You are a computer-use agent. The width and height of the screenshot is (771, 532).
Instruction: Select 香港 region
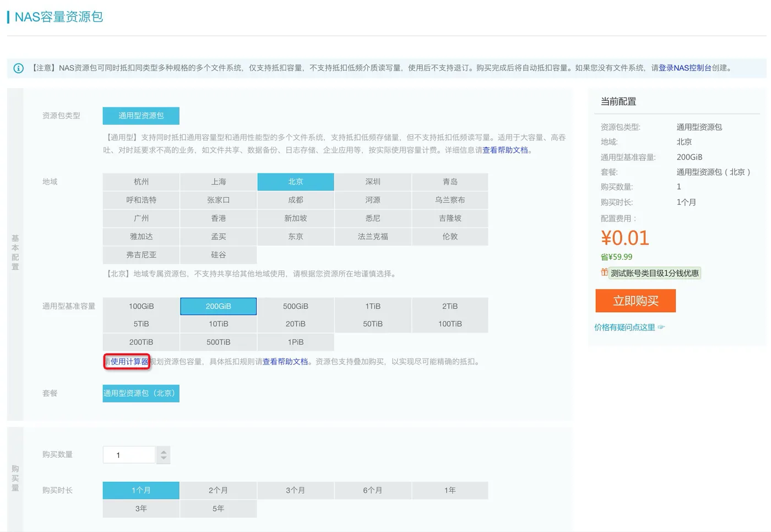pyautogui.click(x=219, y=218)
